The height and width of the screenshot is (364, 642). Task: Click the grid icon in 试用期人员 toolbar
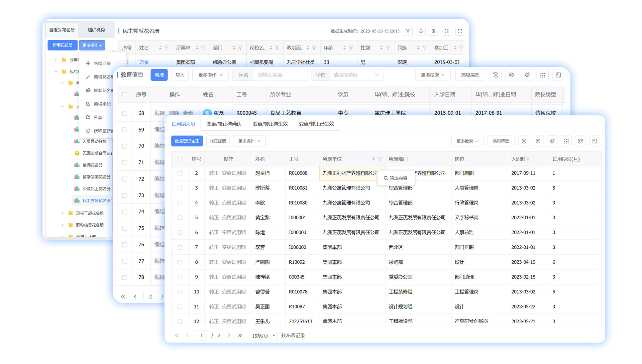pyautogui.click(x=566, y=141)
